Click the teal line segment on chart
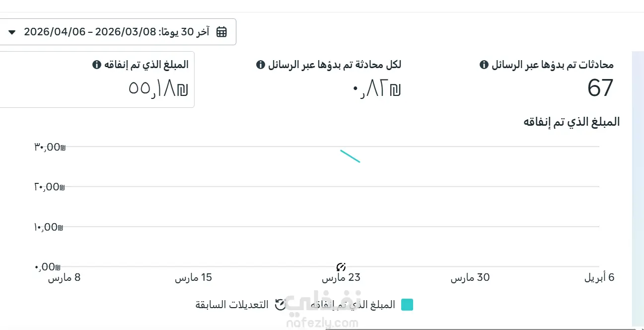644x330 pixels. 350,156
